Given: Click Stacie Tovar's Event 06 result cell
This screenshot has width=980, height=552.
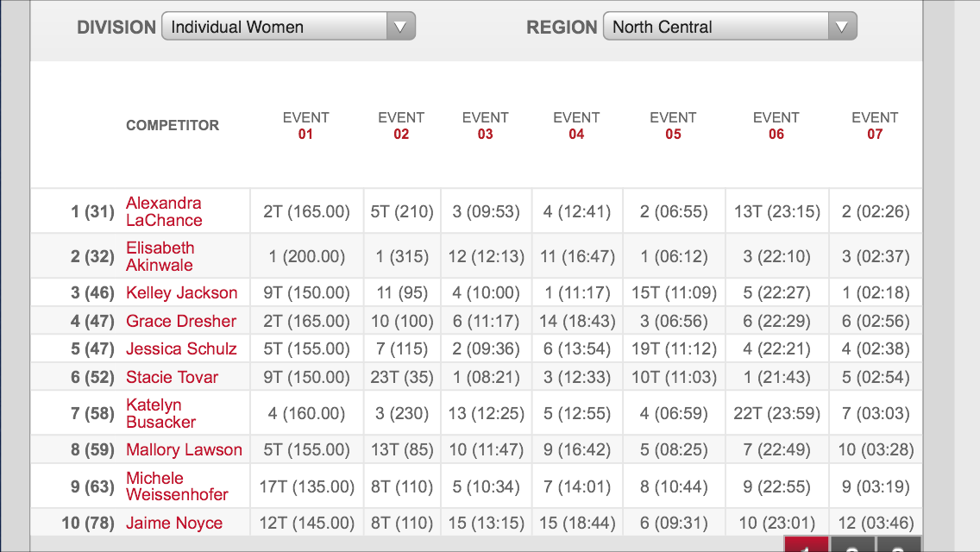Looking at the screenshot, I should [776, 377].
